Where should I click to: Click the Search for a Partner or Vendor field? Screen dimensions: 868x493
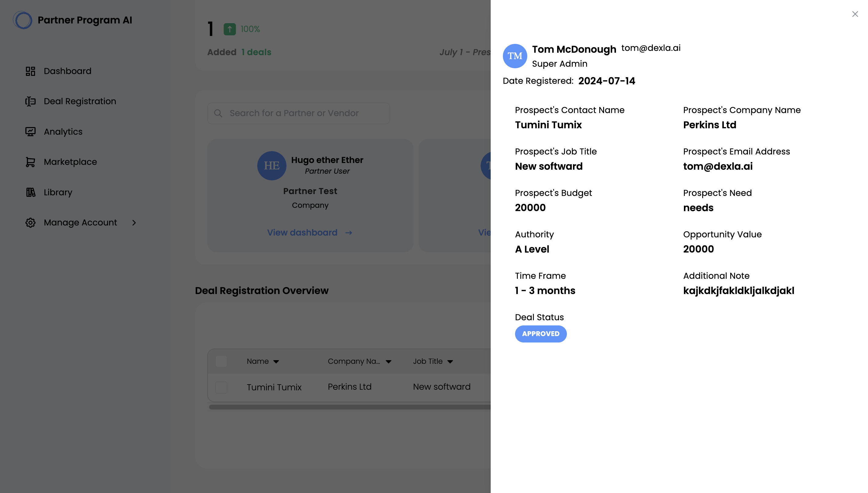click(x=298, y=113)
